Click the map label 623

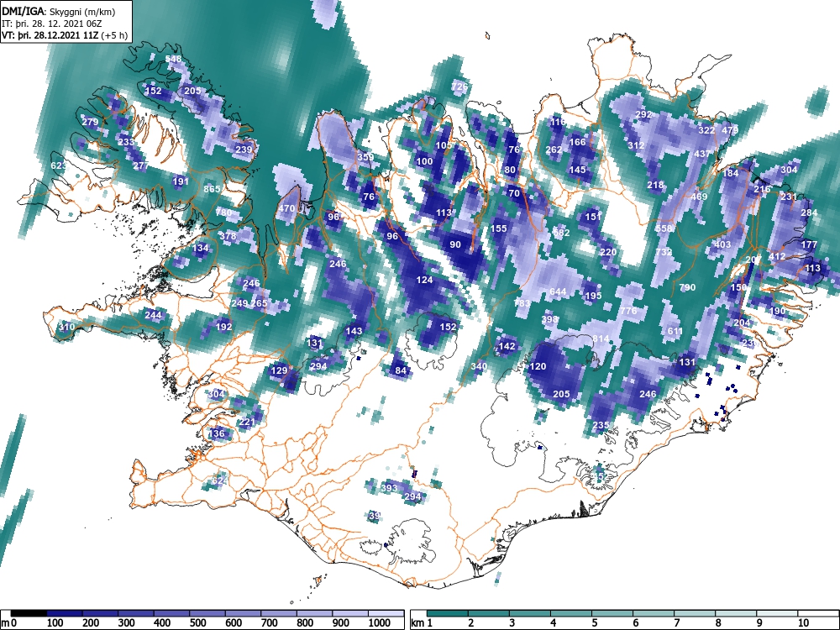(59, 165)
